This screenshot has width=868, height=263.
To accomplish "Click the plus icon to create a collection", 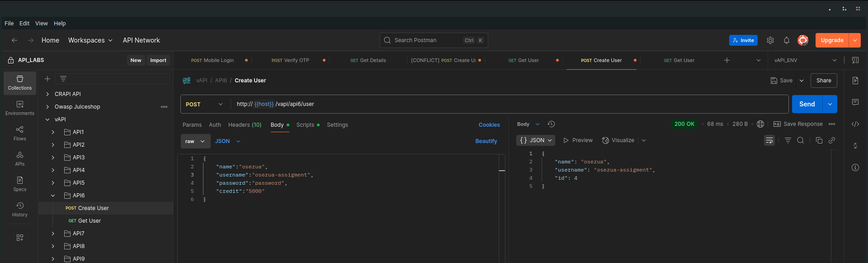I will tap(47, 79).
